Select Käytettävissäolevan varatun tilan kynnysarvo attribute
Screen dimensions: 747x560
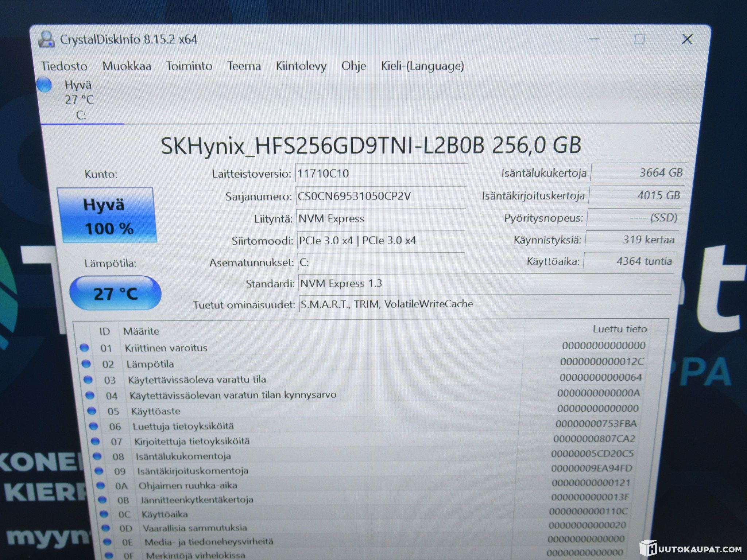point(233,396)
